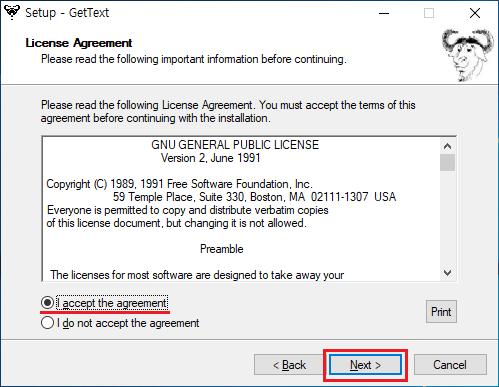Click the license scrollbar up arrow
Image resolution: width=499 pixels, height=387 pixels.
(447, 146)
